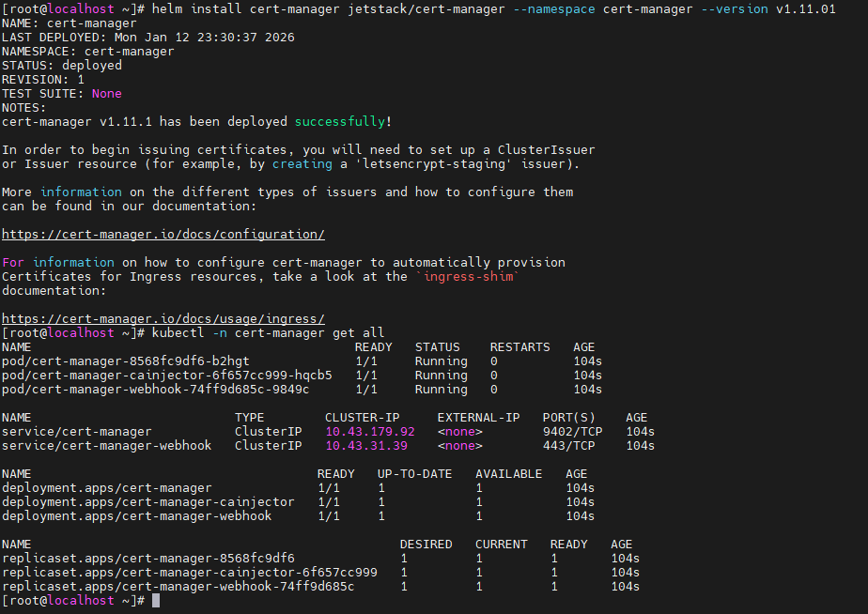This screenshot has height=614, width=868.
Task: Click the 9402/TCP port value
Action: coord(572,431)
